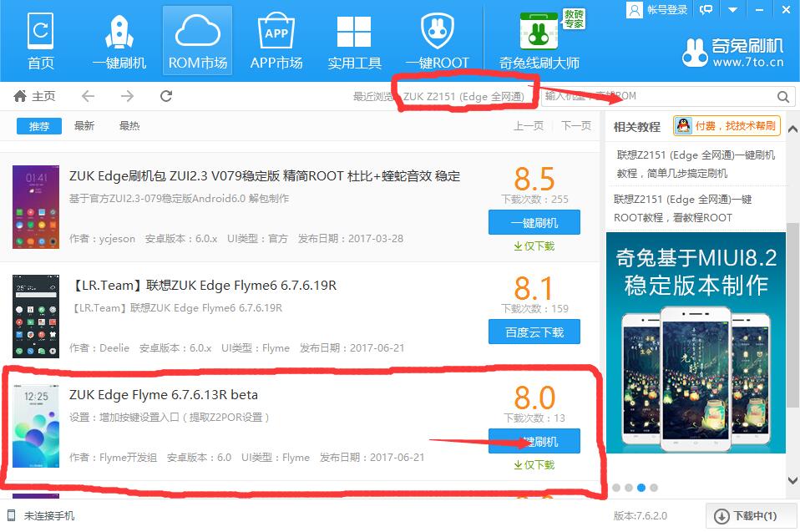Select the 一键刷机 rocket icon
Image resolution: width=800 pixels, height=532 pixels.
click(x=119, y=32)
